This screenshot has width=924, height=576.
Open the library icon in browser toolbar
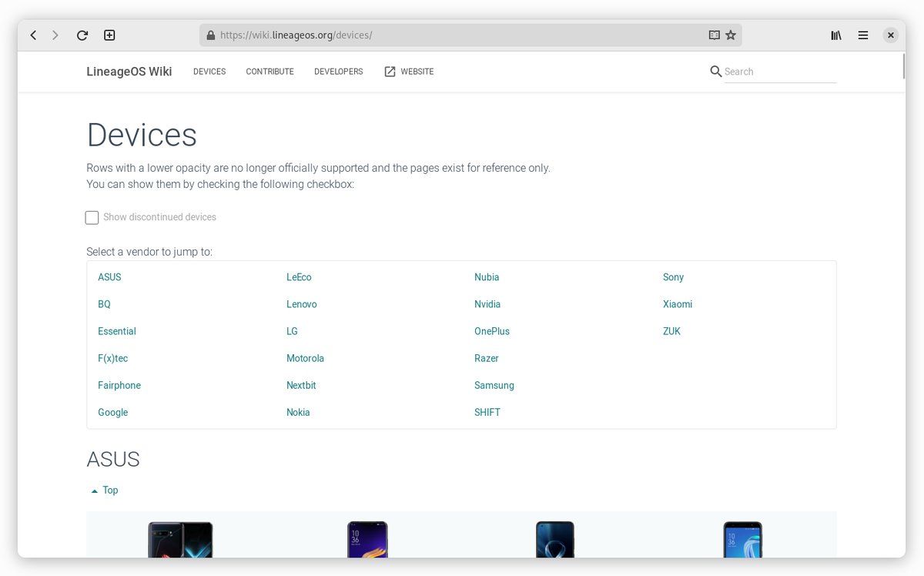click(x=836, y=35)
